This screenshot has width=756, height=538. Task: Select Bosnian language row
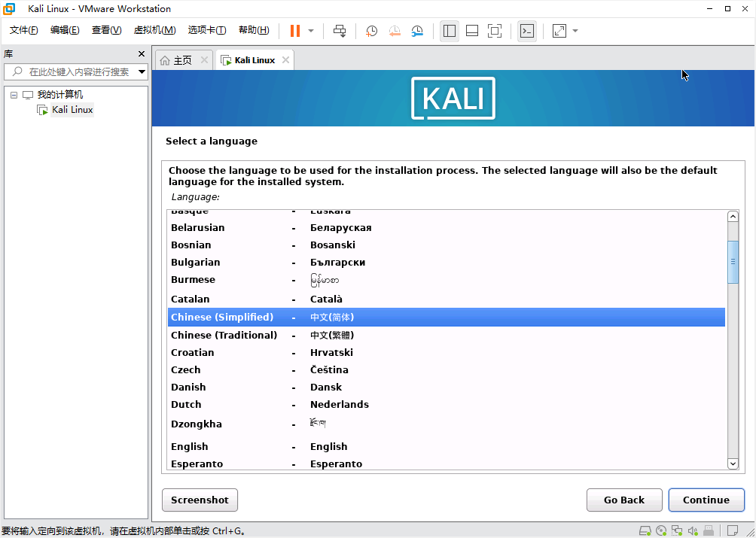[447, 245]
